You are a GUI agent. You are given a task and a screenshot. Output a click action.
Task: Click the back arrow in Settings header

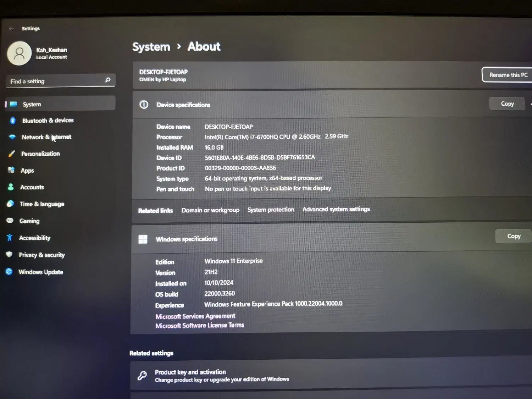coord(11,28)
